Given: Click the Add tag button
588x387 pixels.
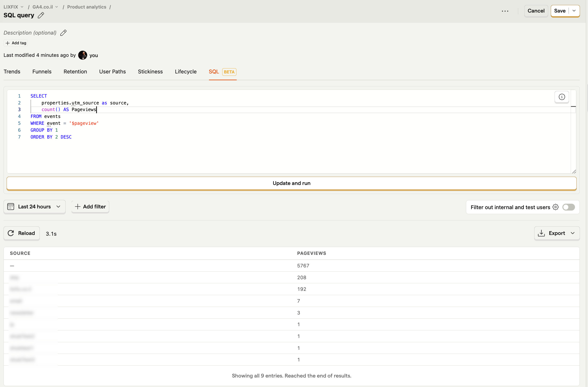Looking at the screenshot, I should [16, 43].
